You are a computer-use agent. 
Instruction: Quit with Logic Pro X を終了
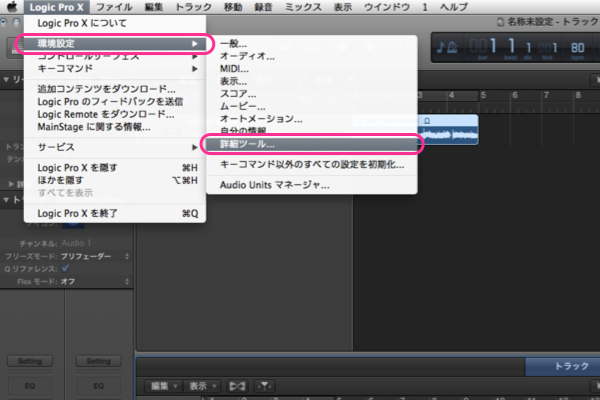[115, 214]
